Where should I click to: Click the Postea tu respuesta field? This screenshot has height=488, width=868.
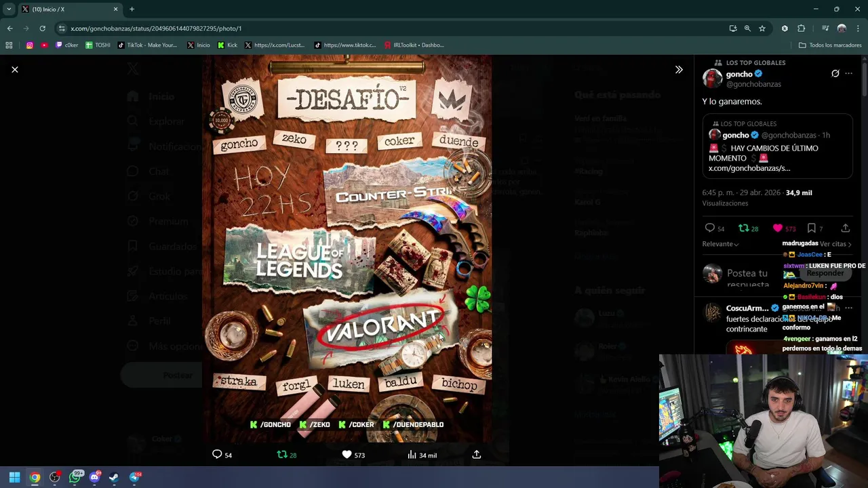pyautogui.click(x=747, y=278)
